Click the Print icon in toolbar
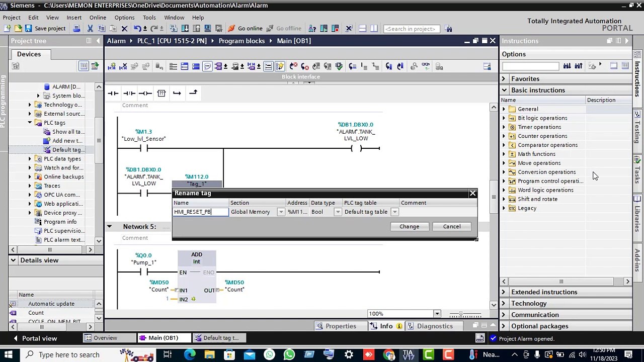 tap(76, 29)
